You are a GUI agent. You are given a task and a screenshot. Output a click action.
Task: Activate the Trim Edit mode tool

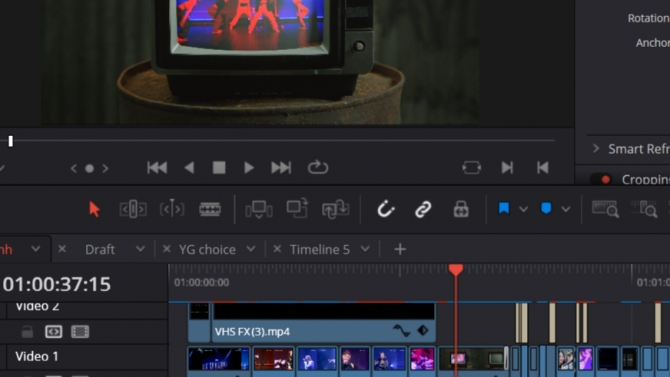(133, 209)
